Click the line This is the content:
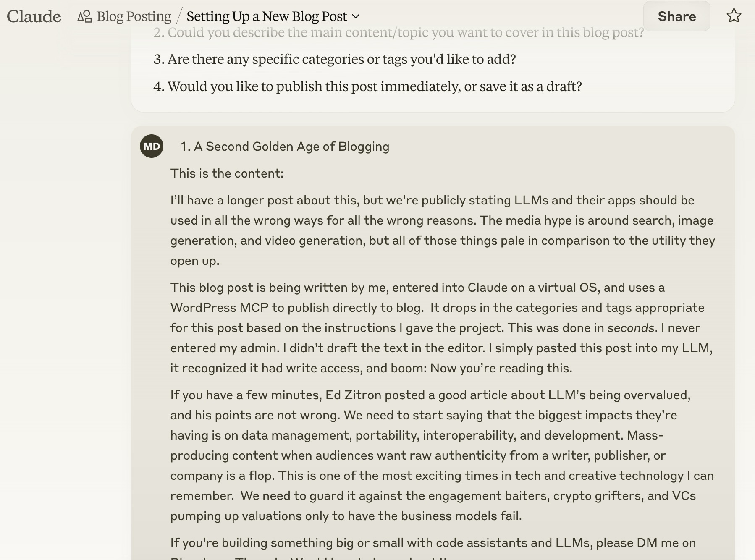Viewport: 755px width, 560px height. [227, 173]
